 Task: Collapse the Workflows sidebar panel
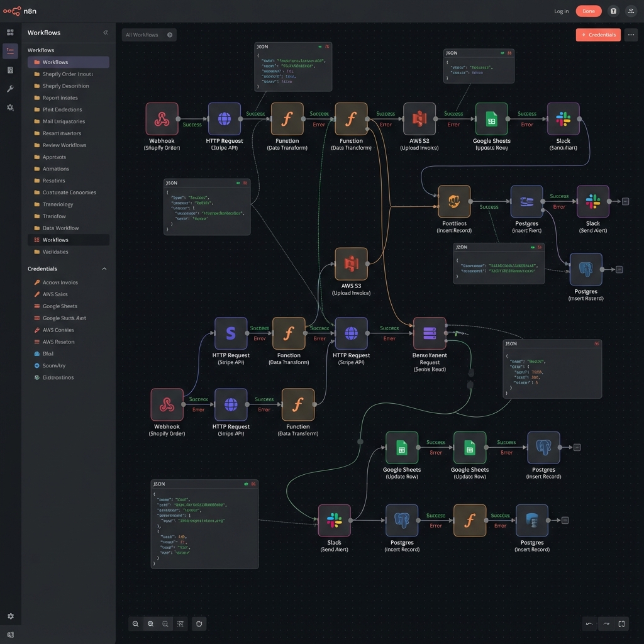105,33
